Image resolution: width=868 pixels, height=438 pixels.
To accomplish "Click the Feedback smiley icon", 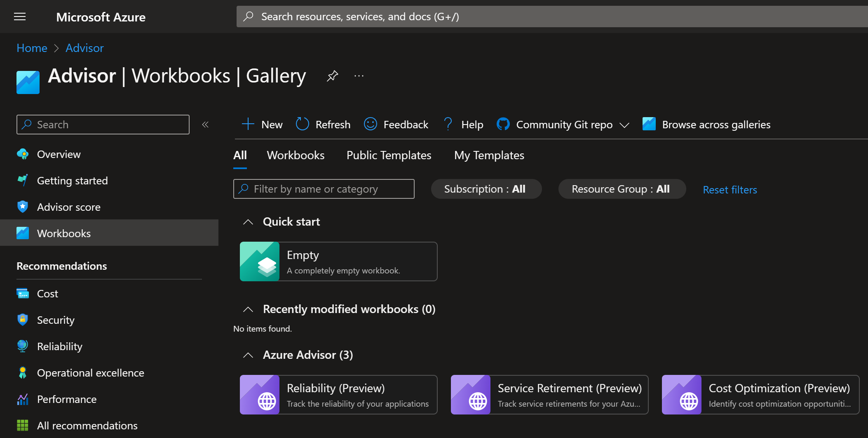I will point(371,124).
